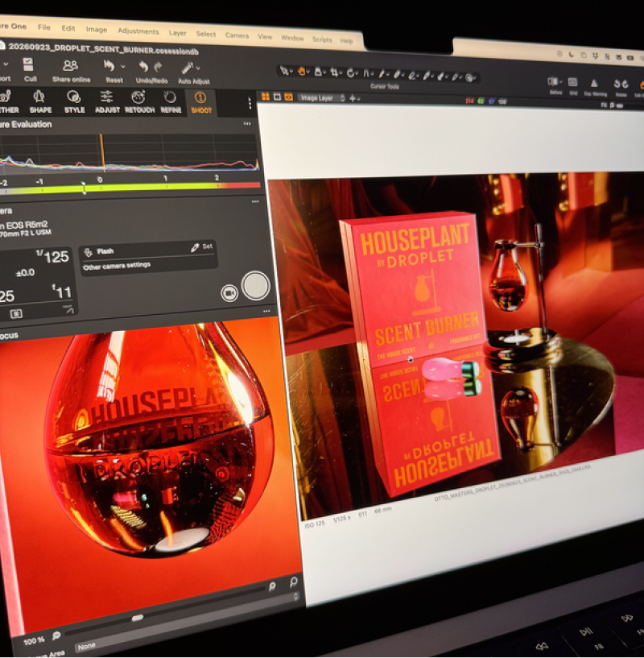Click the Auto Adjust magic wand
644x658 pixels.
(187, 68)
